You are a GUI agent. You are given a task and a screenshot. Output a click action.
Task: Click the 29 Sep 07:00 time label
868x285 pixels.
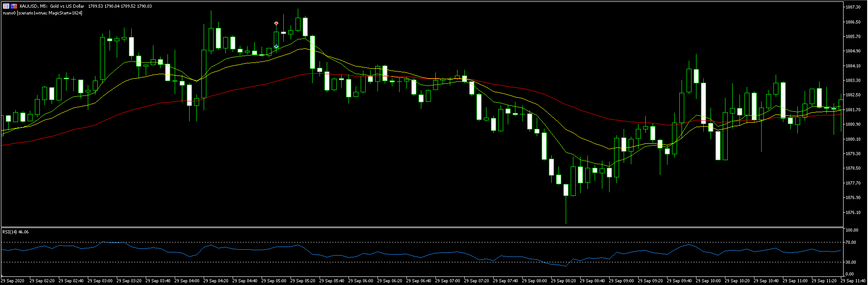tap(448, 281)
